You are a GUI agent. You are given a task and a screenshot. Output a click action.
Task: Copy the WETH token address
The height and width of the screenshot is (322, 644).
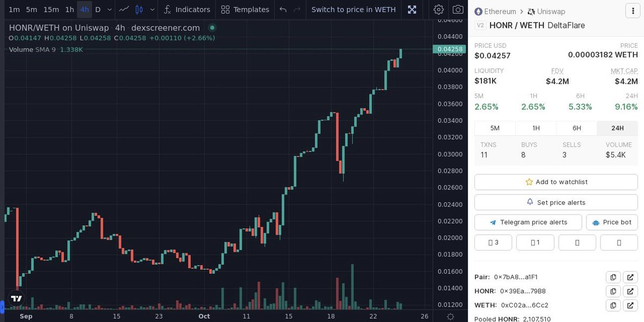(613, 305)
